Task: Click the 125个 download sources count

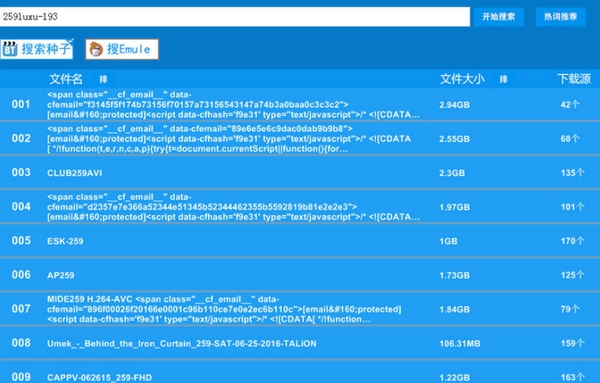Action: (573, 275)
